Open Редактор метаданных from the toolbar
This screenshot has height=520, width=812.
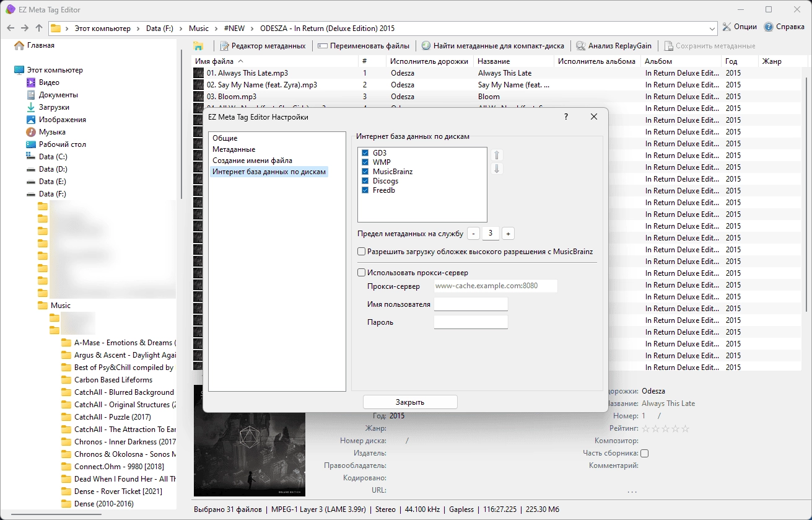pos(263,46)
